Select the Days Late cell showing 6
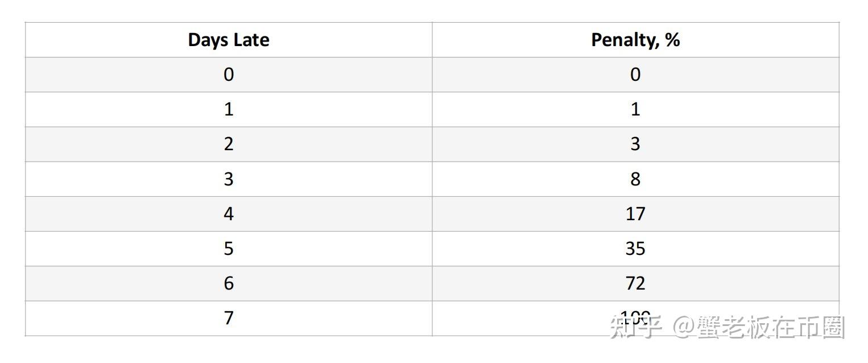Viewport: 868px width, 363px height. click(x=229, y=283)
